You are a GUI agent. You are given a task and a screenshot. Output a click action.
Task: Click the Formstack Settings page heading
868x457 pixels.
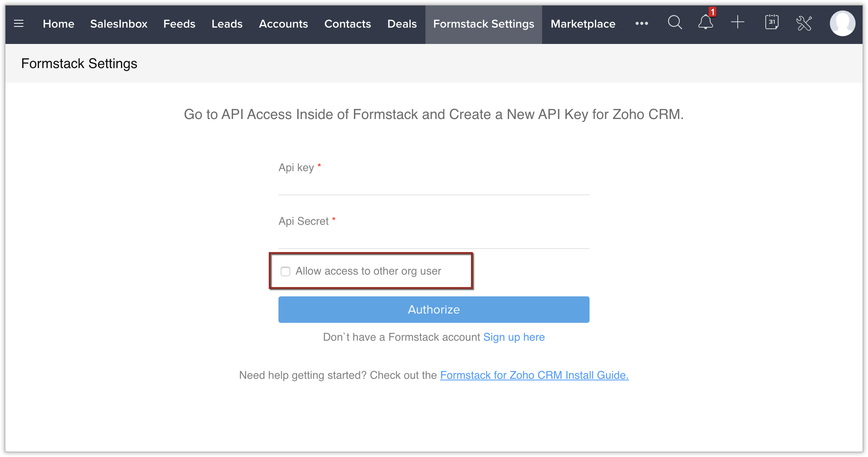point(79,63)
